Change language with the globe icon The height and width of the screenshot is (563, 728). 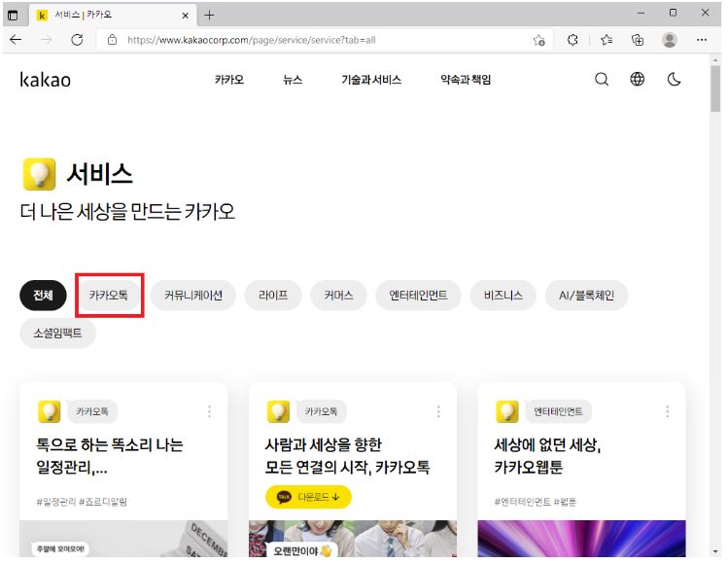637,79
